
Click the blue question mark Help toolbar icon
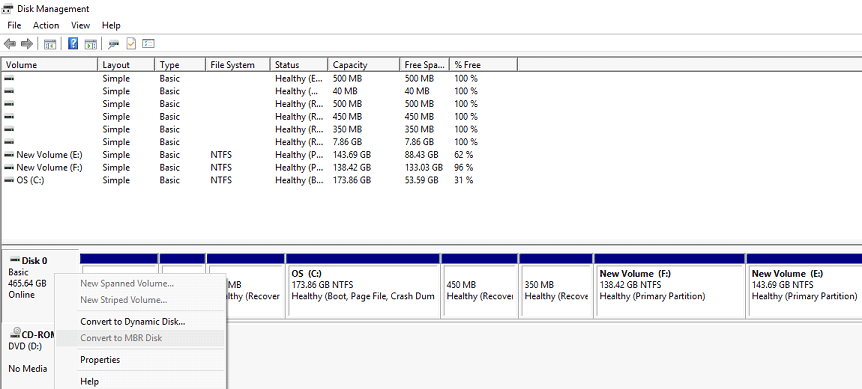73,44
